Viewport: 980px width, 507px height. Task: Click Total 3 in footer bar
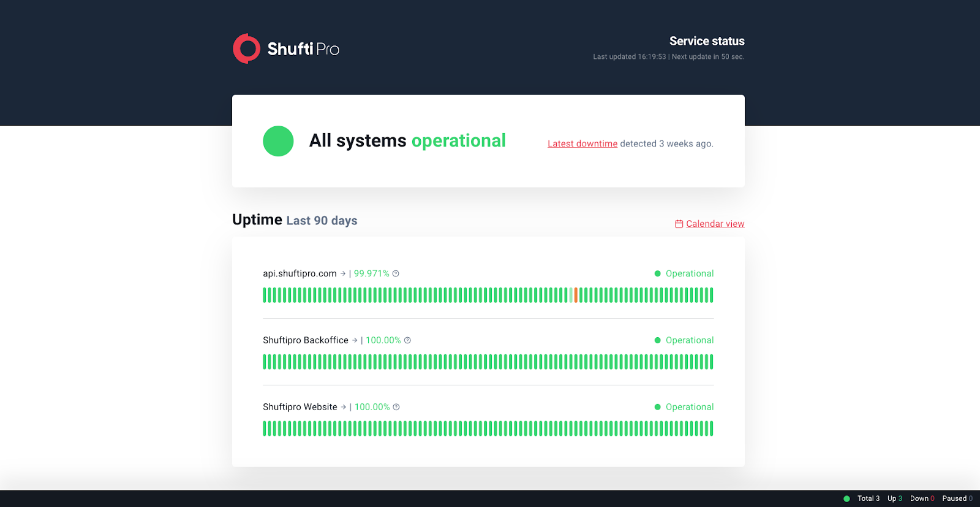point(869,498)
